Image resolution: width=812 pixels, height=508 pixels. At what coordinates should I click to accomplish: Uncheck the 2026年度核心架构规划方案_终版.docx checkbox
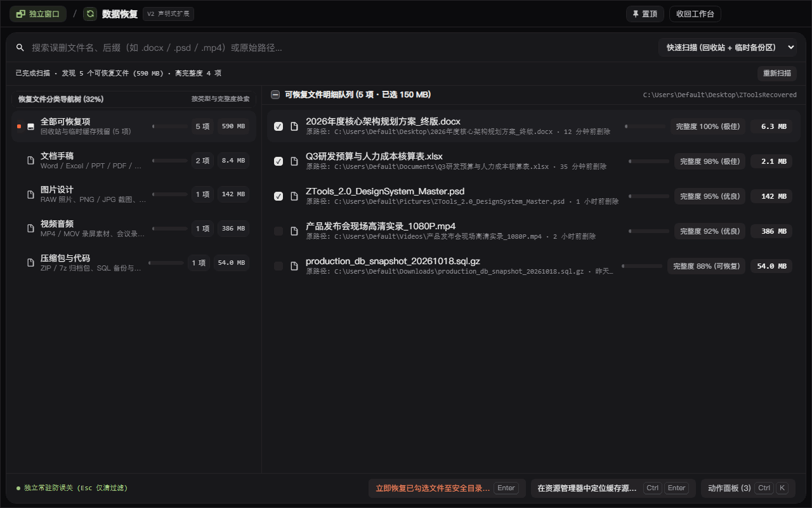[x=278, y=126]
